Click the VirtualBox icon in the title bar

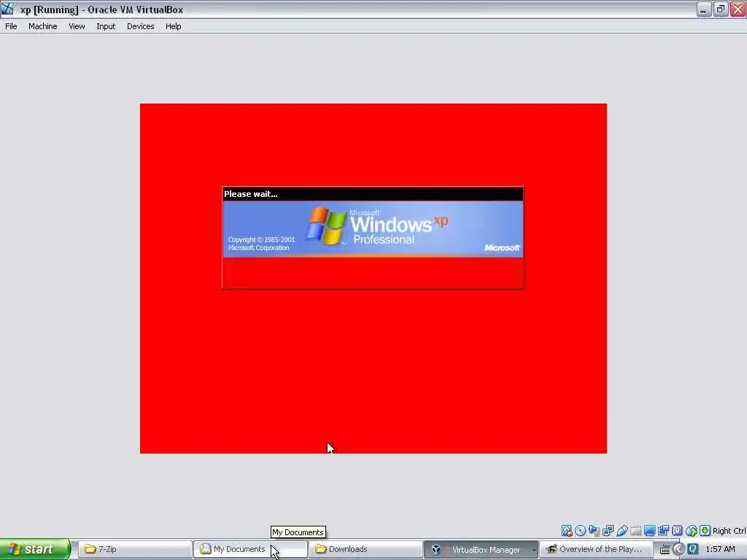click(7, 9)
